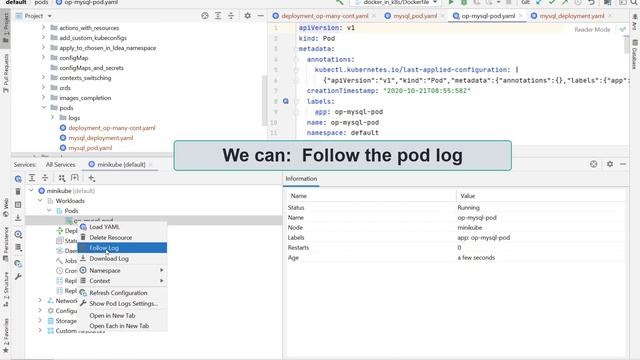Click the Add Service plus icon

(x=91, y=178)
